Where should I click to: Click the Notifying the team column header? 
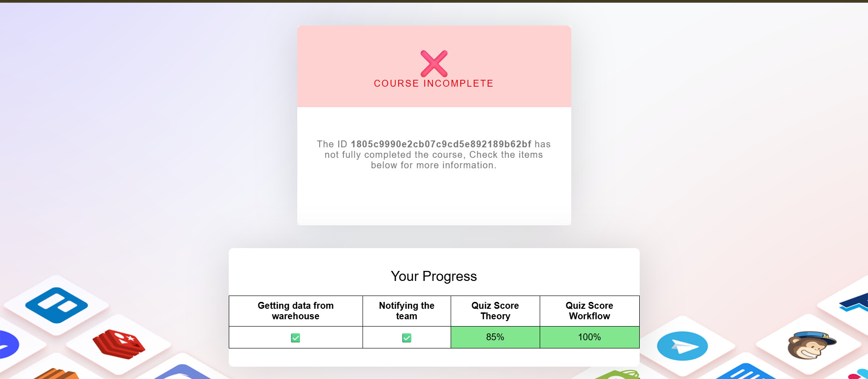pyautogui.click(x=406, y=311)
